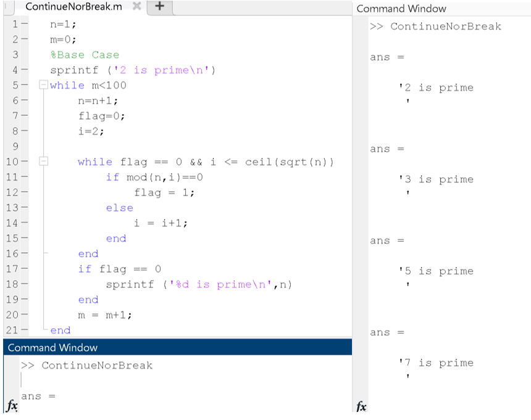Click the 'end' keyword on line 15

[x=116, y=239]
